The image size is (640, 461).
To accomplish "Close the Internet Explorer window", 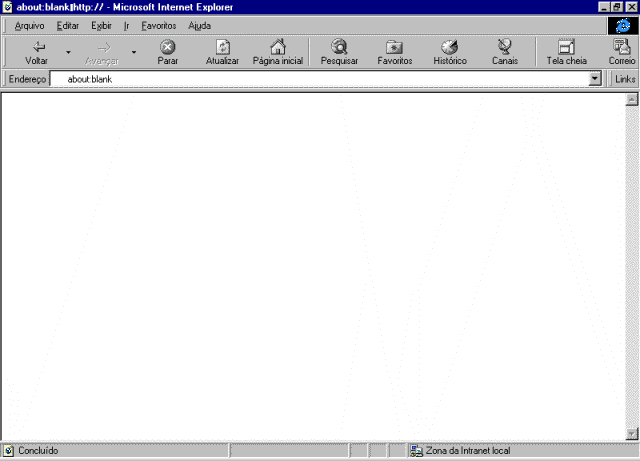I will point(631,7).
